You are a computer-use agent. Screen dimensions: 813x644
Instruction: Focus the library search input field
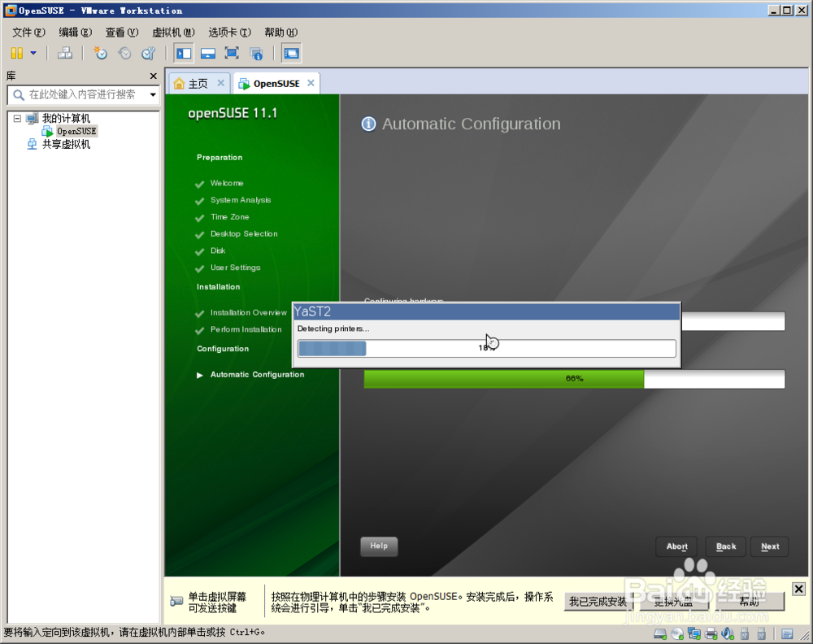click(x=82, y=95)
